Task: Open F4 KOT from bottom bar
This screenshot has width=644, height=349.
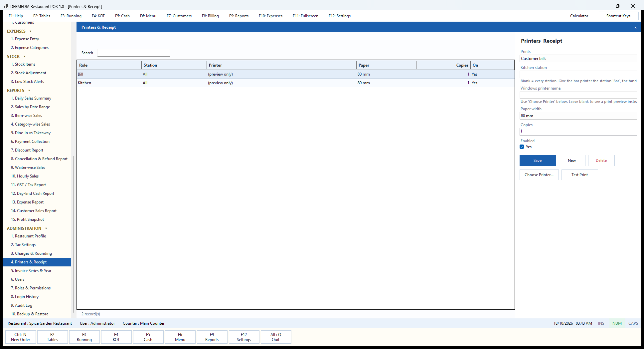Action: point(116,337)
